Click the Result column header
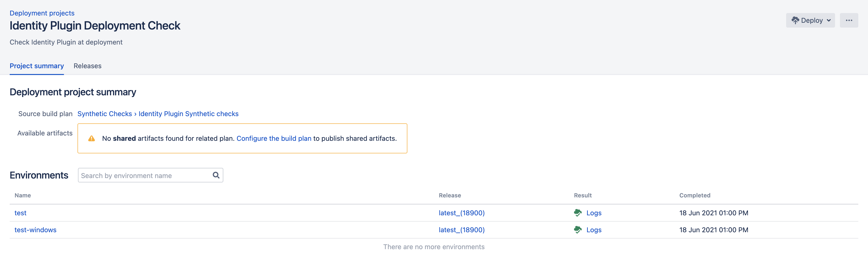Image resolution: width=868 pixels, height=269 pixels. 583,195
